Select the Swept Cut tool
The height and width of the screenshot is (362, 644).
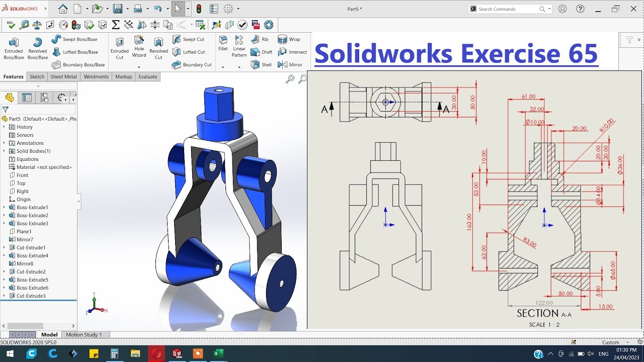point(188,39)
